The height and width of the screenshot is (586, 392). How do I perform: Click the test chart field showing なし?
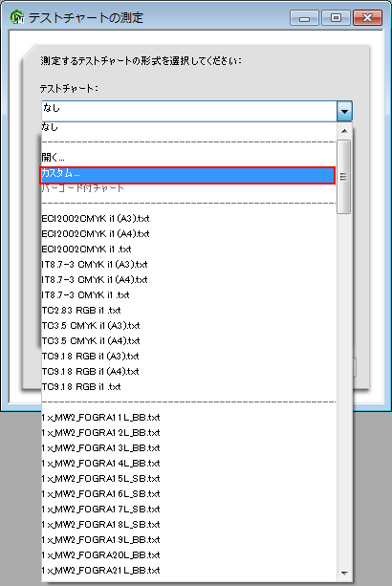click(x=189, y=111)
